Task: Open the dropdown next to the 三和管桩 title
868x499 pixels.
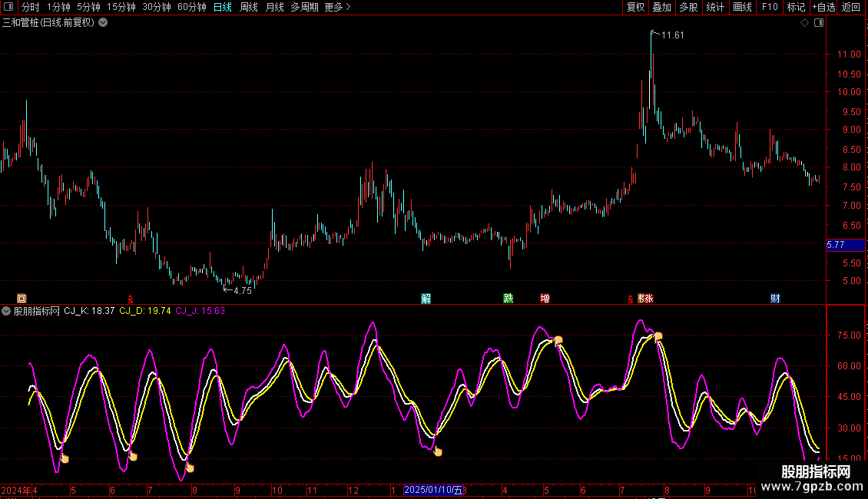Action: tap(103, 23)
